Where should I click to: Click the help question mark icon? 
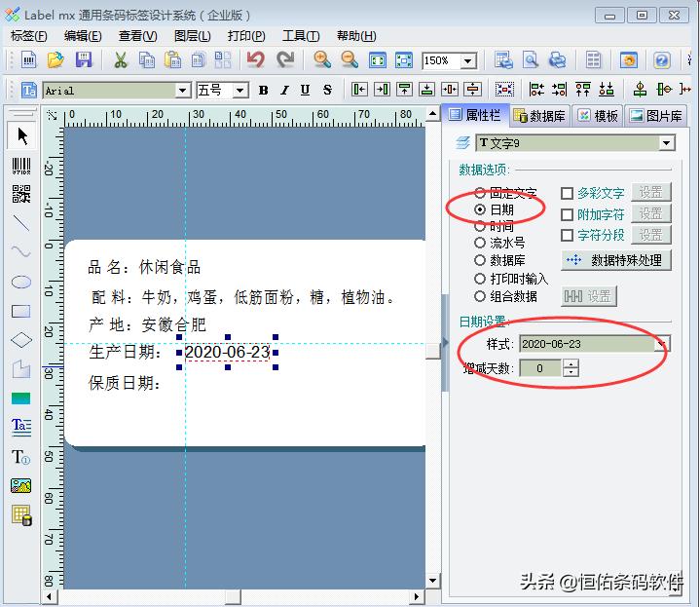pyautogui.click(x=661, y=59)
